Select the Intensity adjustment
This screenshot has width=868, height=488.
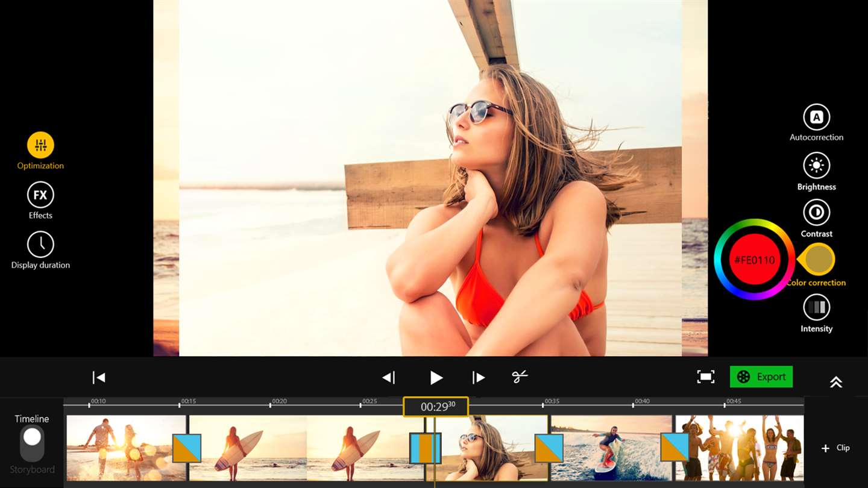817,307
